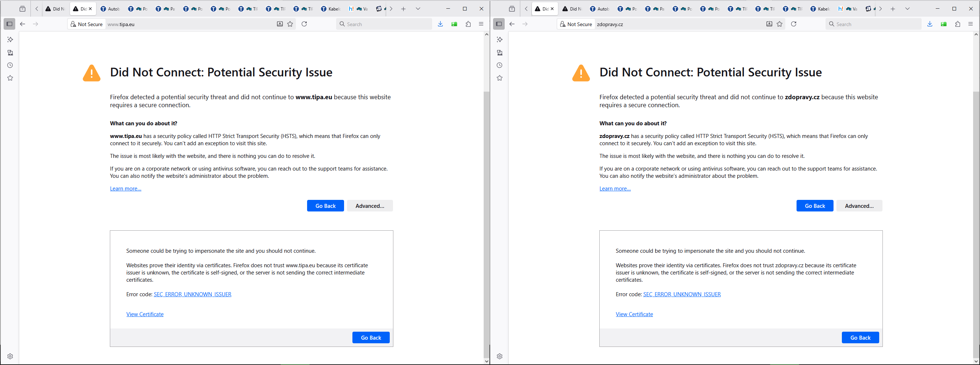This screenshot has height=365, width=980.
Task: Open Learn more... link on www.tipa.eu page
Action: coord(125,189)
